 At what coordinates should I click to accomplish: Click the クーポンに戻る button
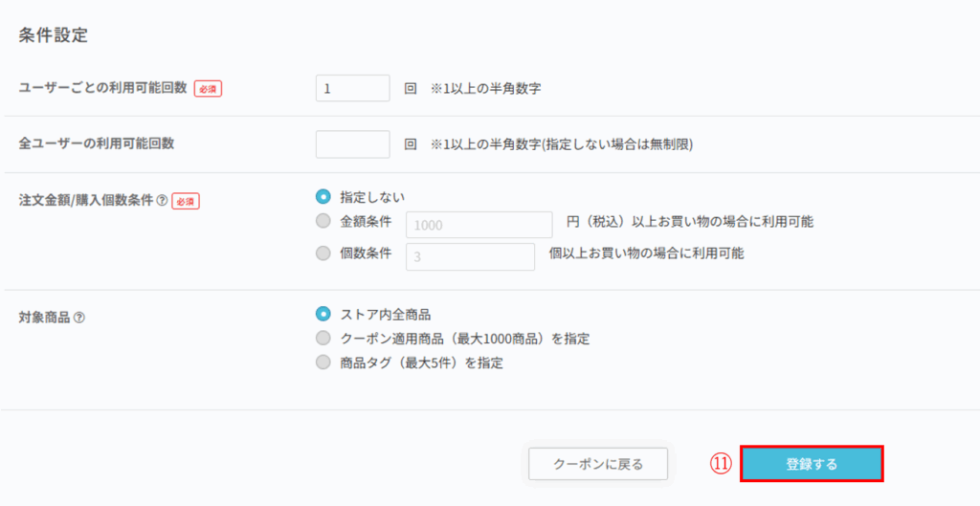598,464
